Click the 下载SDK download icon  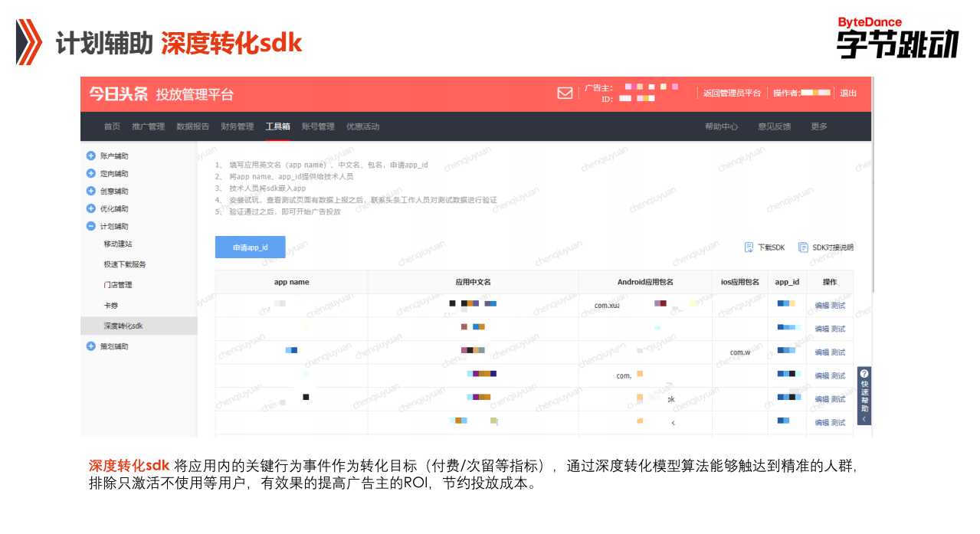(x=749, y=247)
